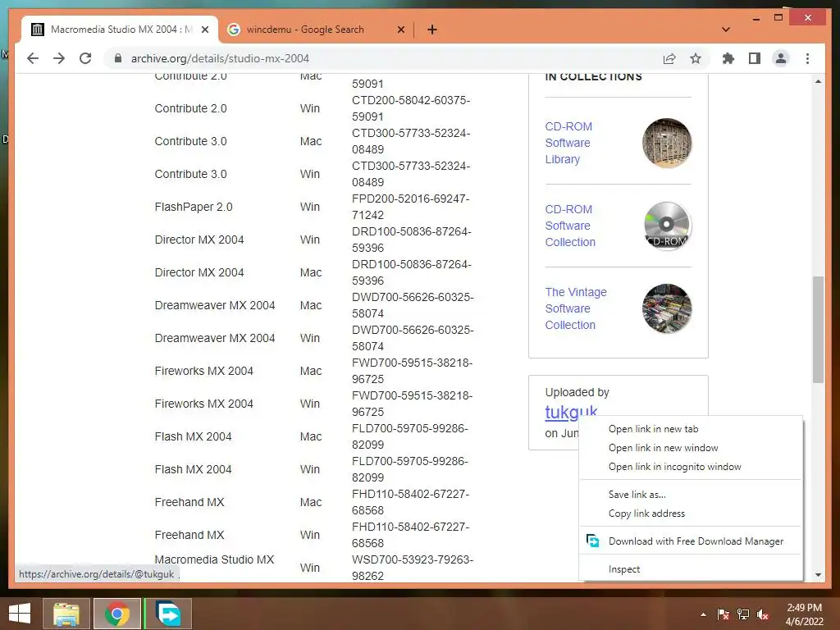Click the Chrome taskbar icon
The image size is (840, 630).
116,614
